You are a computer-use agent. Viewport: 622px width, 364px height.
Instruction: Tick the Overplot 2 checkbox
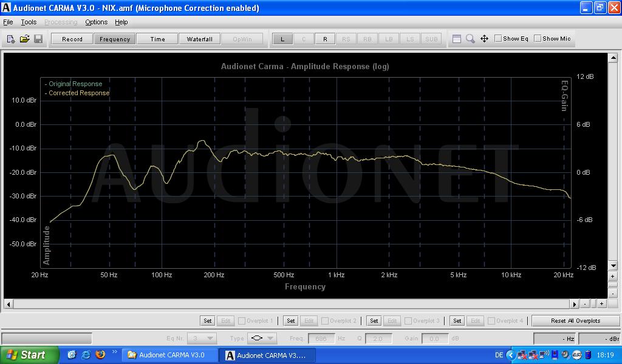325,321
